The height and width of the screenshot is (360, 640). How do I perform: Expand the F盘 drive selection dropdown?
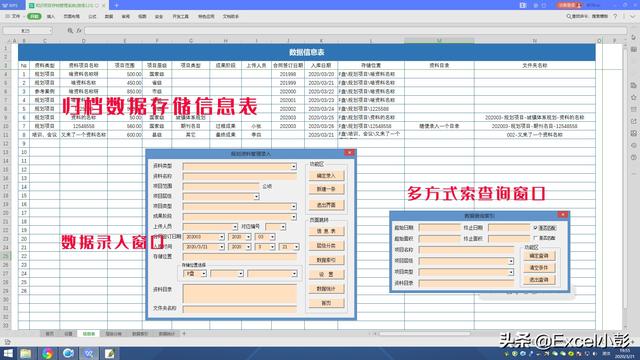click(204, 274)
